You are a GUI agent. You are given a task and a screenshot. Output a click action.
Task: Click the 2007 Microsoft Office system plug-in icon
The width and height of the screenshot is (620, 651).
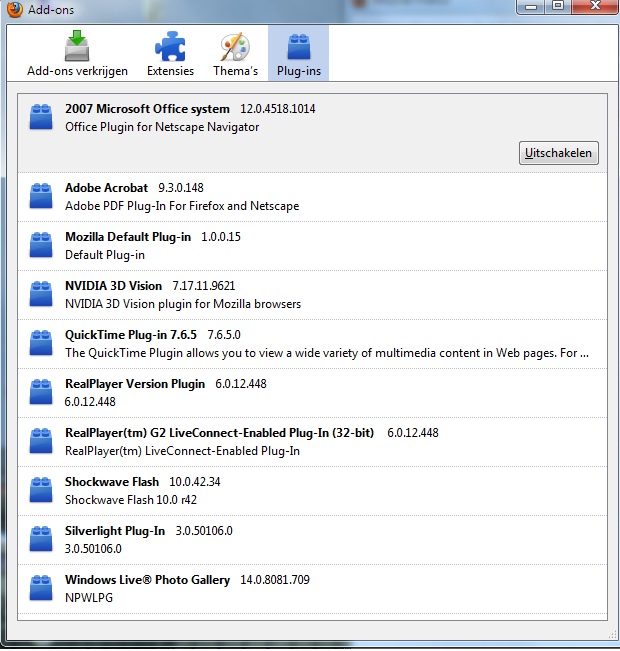[x=41, y=117]
